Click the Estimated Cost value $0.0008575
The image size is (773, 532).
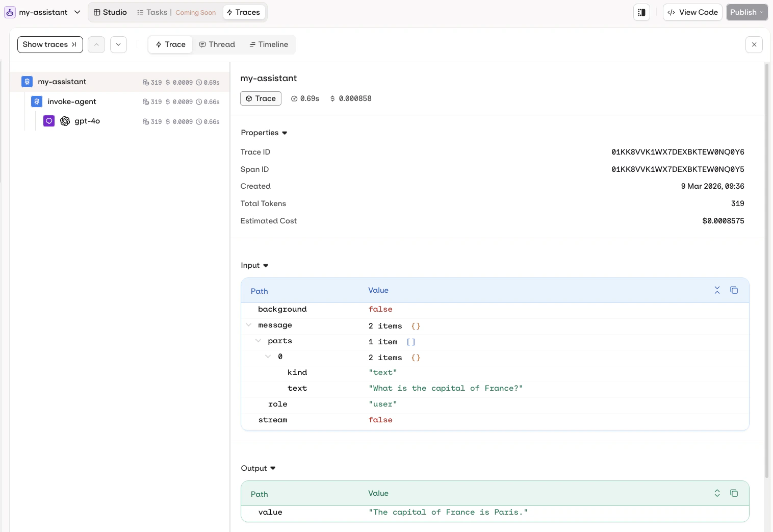click(x=723, y=221)
